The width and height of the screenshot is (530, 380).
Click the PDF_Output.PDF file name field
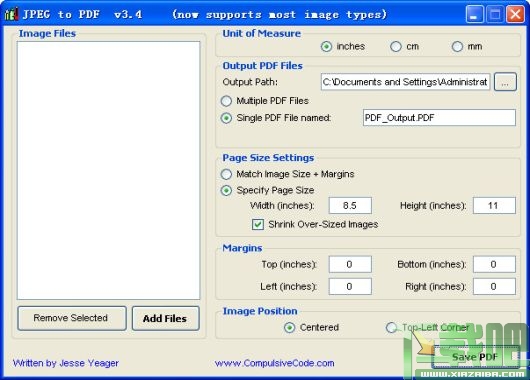pyautogui.click(x=439, y=118)
